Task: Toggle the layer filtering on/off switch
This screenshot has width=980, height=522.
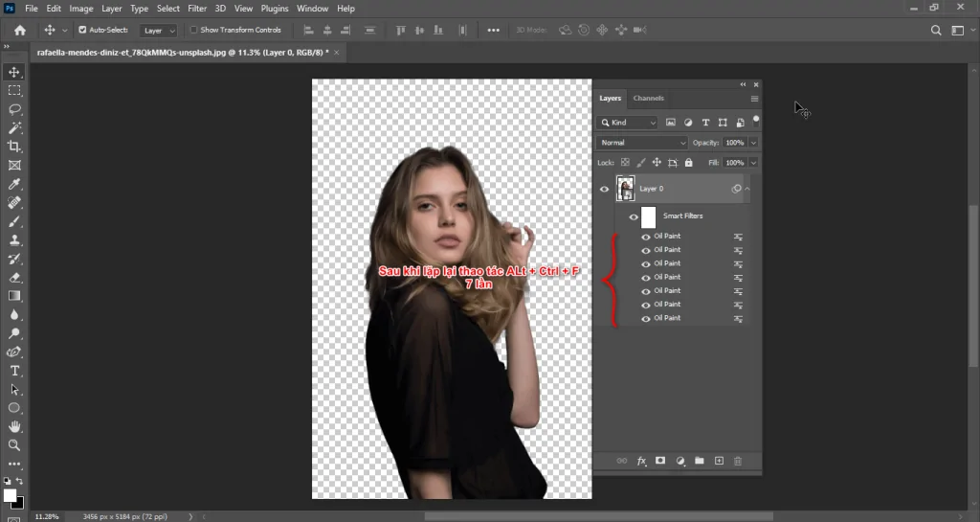Action: point(756,121)
